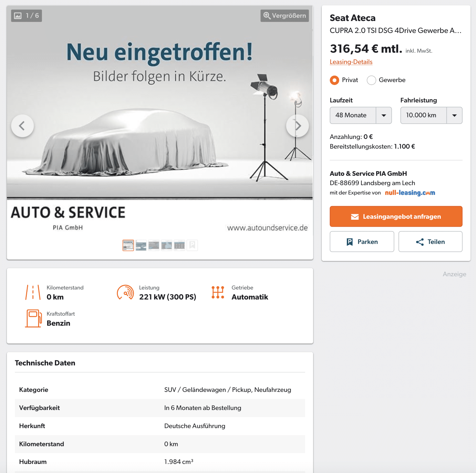Click the Vergrößern magnifier button

[x=285, y=16]
